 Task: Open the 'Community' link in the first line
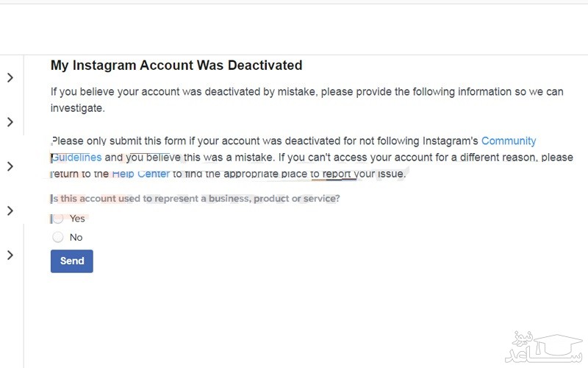tap(509, 141)
